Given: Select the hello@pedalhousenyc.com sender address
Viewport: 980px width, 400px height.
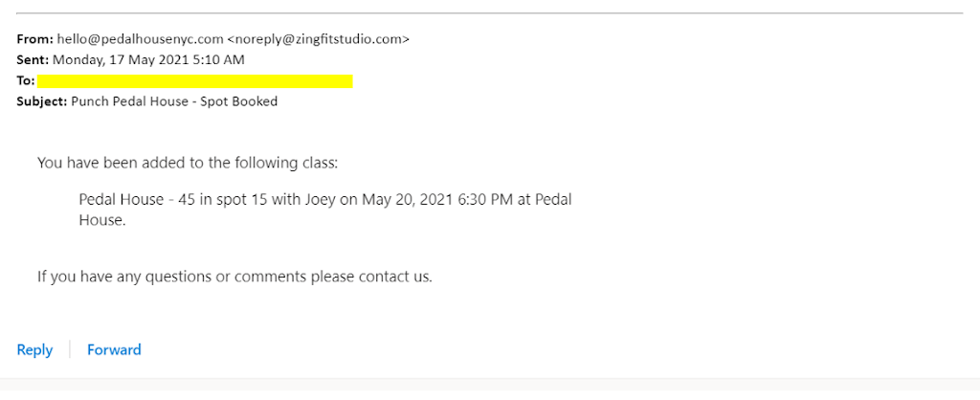Looking at the screenshot, I should pos(140,39).
